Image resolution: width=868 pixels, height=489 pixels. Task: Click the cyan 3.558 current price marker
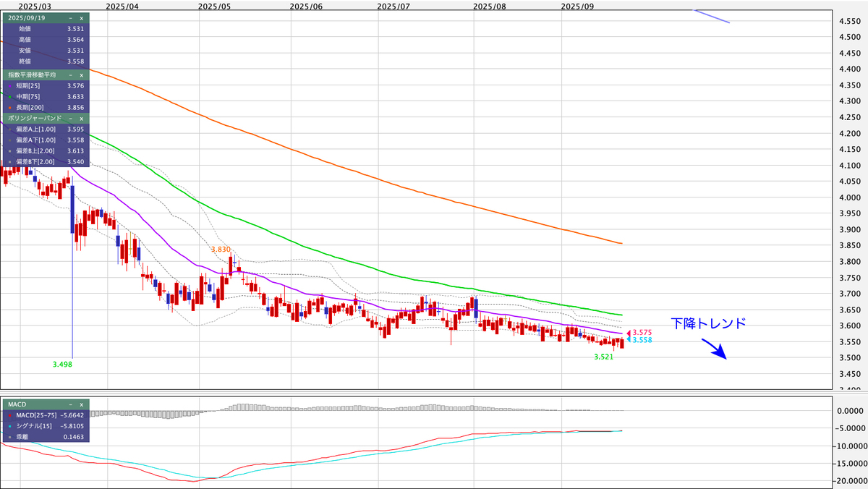click(639, 339)
